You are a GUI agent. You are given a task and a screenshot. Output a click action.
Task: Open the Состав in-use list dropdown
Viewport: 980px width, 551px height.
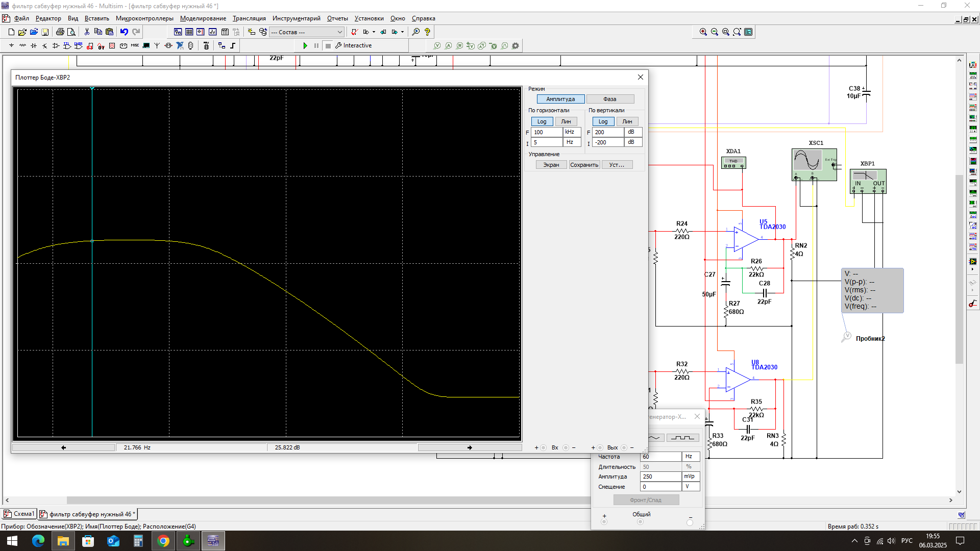[x=307, y=32]
